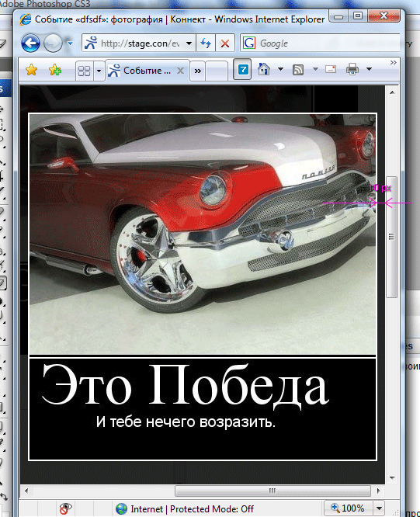Stop loading with the red X icon

coord(225,43)
